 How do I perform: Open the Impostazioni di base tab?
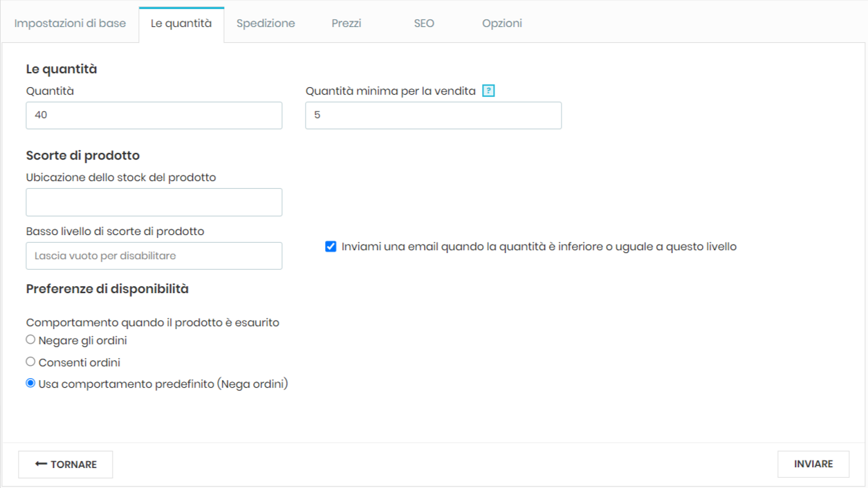(x=70, y=24)
